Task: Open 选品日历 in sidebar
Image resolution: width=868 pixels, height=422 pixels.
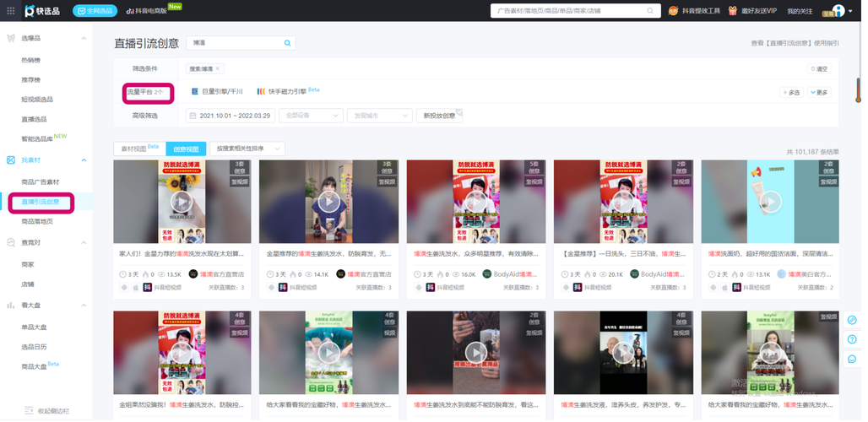Action: click(x=34, y=347)
